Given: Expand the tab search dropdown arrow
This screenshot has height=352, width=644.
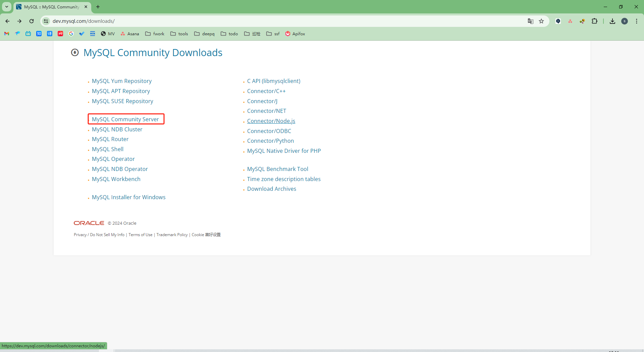Looking at the screenshot, I should [x=7, y=7].
